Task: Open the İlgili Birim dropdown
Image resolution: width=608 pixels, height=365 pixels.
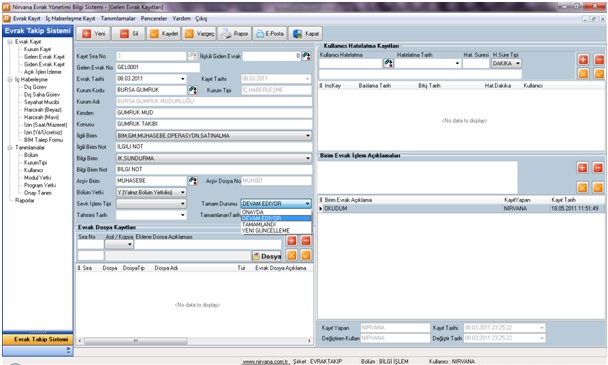Action: tap(308, 136)
